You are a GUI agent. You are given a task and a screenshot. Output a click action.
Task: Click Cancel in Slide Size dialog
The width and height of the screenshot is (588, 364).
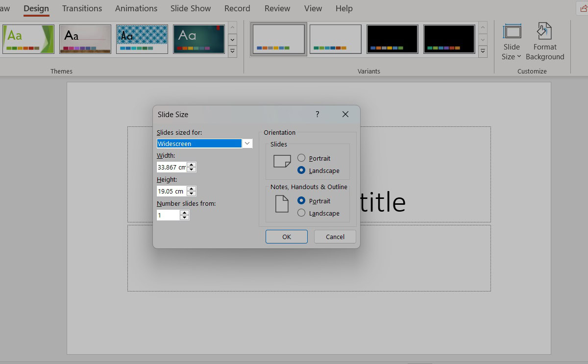tap(335, 237)
